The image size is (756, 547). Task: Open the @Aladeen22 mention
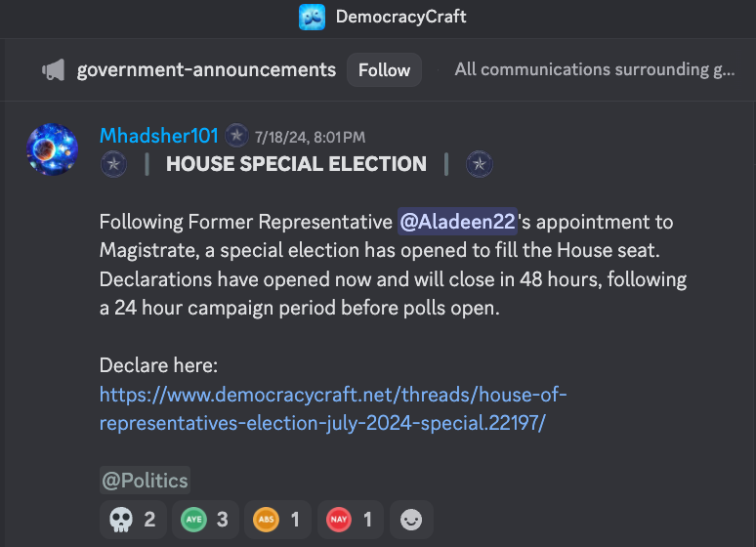click(457, 222)
